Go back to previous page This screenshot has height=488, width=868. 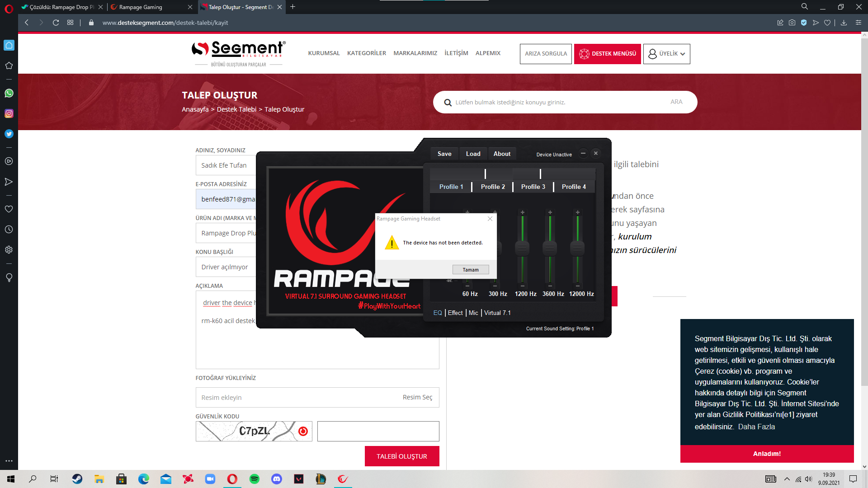[x=27, y=23]
